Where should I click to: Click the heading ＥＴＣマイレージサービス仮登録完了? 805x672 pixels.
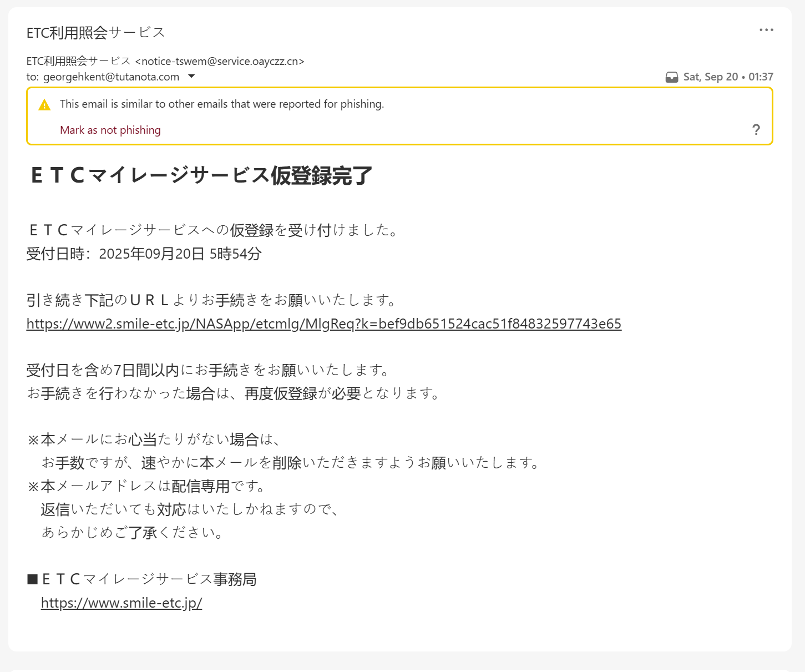click(x=201, y=175)
